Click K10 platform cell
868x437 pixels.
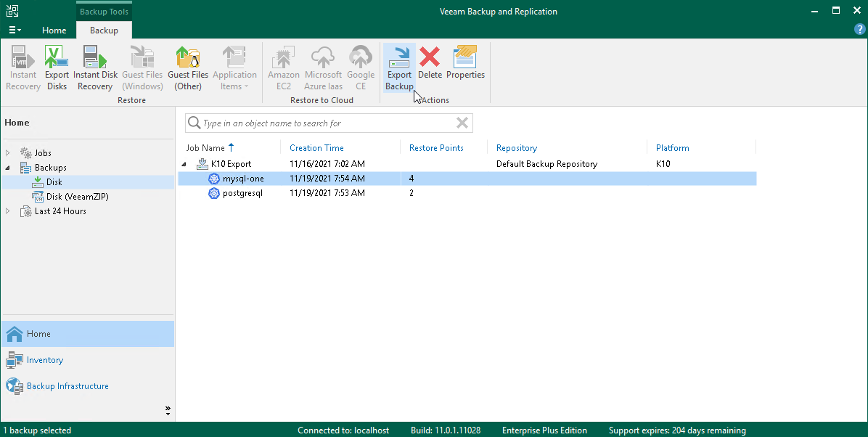(663, 164)
